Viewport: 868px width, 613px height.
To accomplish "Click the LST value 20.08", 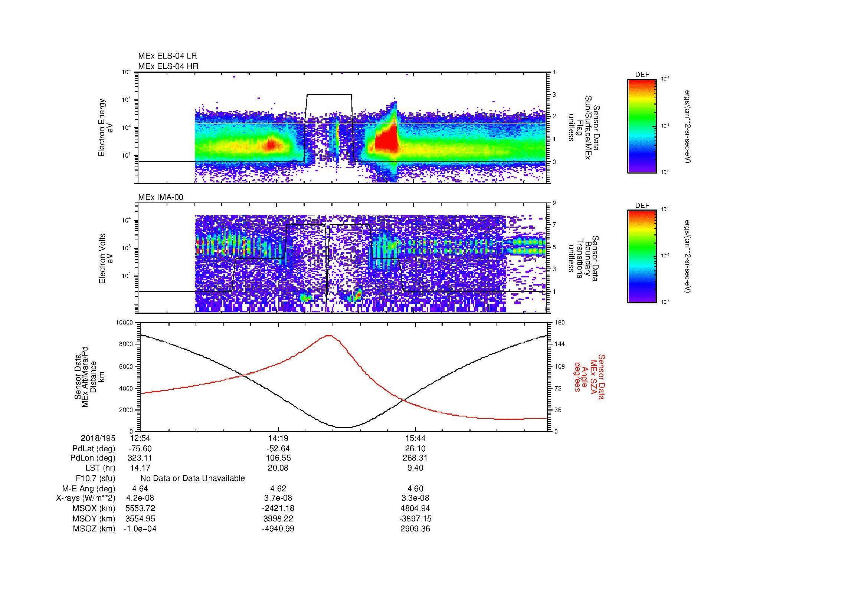I will coord(278,468).
